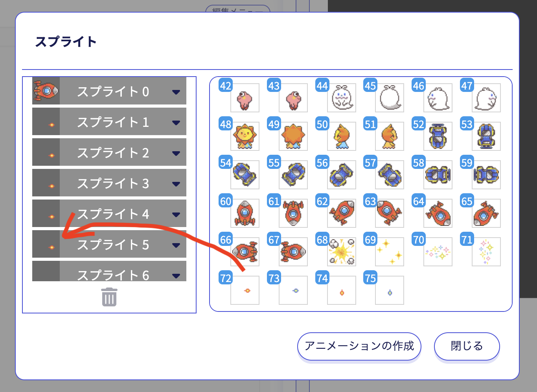Image resolution: width=537 pixels, height=392 pixels.
Task: Select the スプライト 5 bullet thumbnail
Action: pyautogui.click(x=46, y=244)
